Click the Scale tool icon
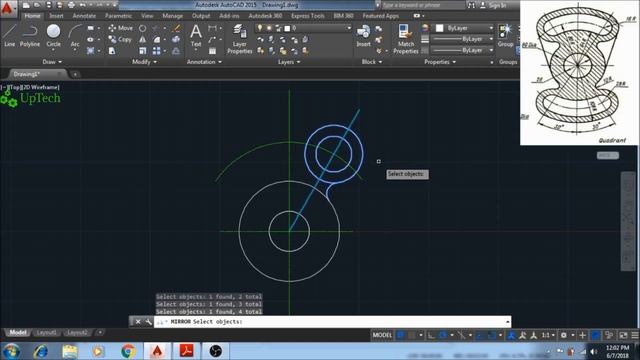This screenshot has width=640, height=360. 142,51
